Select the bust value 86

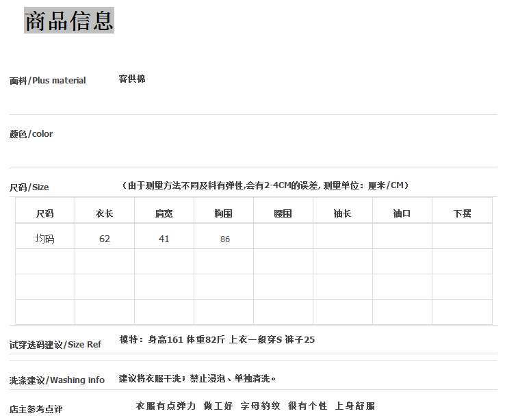(x=224, y=239)
